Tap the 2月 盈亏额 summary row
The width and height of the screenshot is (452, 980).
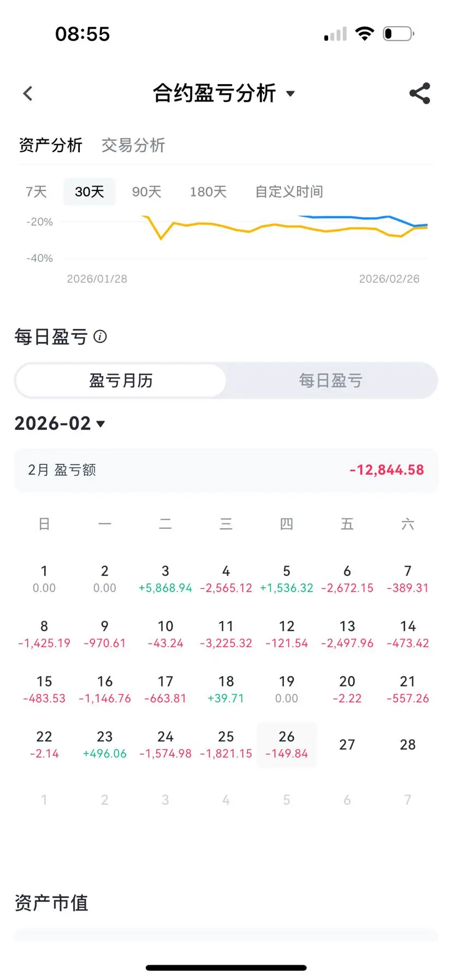(x=226, y=470)
